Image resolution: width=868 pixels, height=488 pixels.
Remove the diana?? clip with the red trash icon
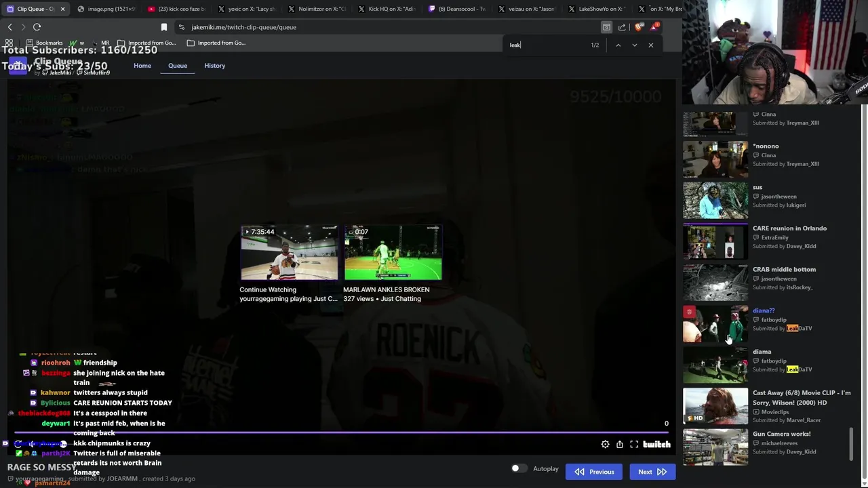click(689, 312)
